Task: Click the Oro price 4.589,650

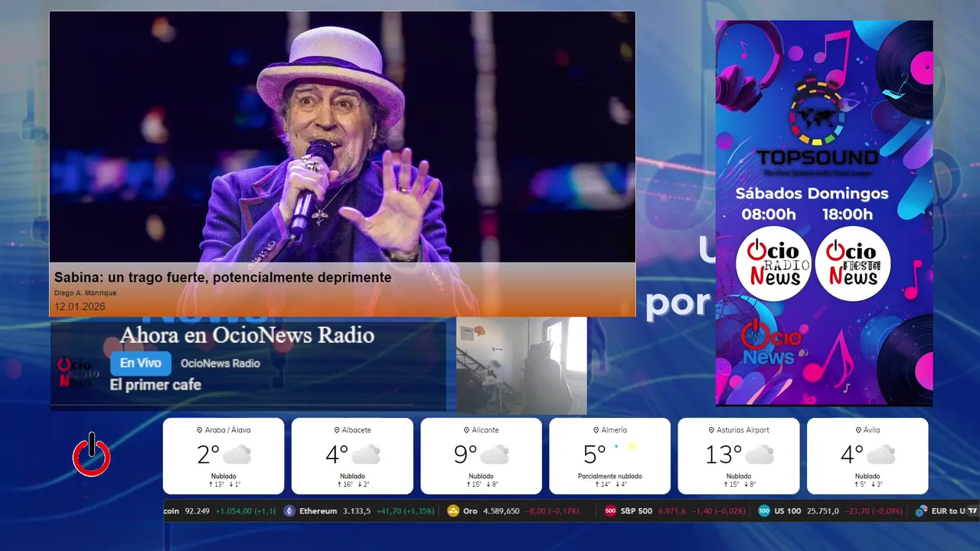Action: (x=501, y=511)
